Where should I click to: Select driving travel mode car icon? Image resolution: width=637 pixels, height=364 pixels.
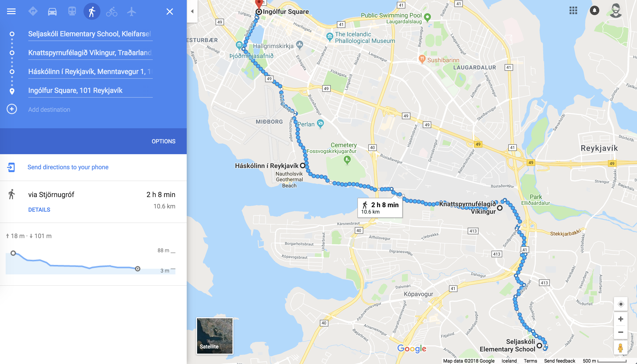52,12
